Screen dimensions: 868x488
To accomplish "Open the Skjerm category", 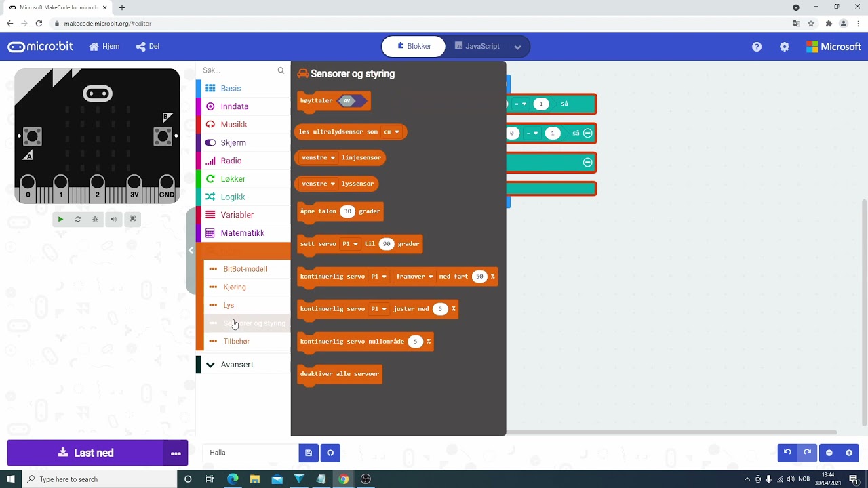I will tap(244, 143).
